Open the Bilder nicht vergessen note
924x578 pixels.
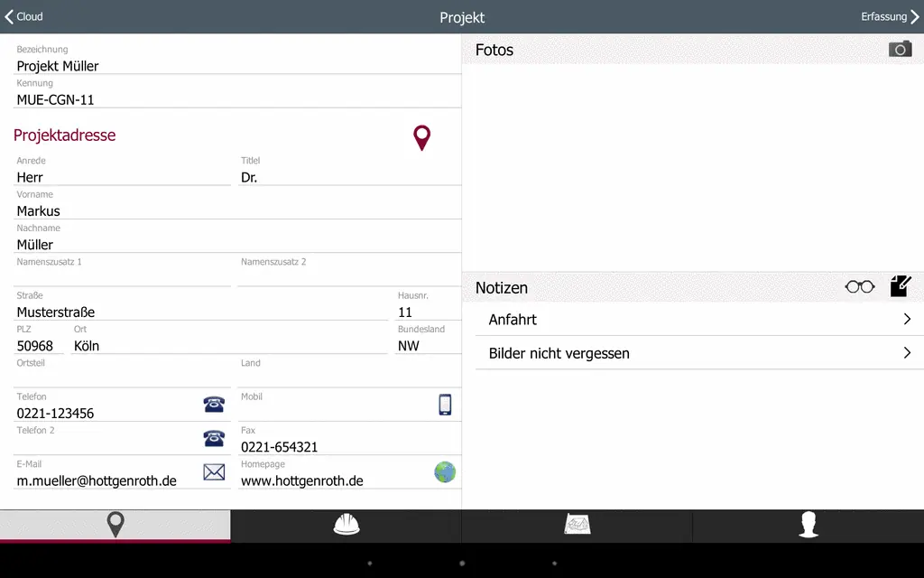[x=699, y=353]
